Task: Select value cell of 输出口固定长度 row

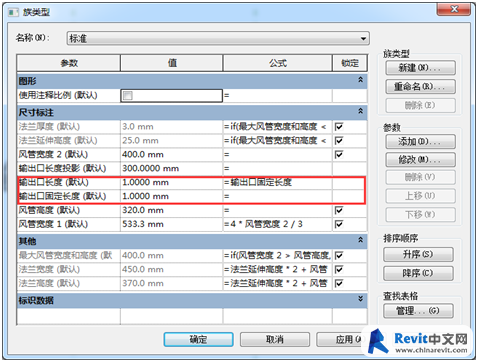Action: click(x=172, y=196)
